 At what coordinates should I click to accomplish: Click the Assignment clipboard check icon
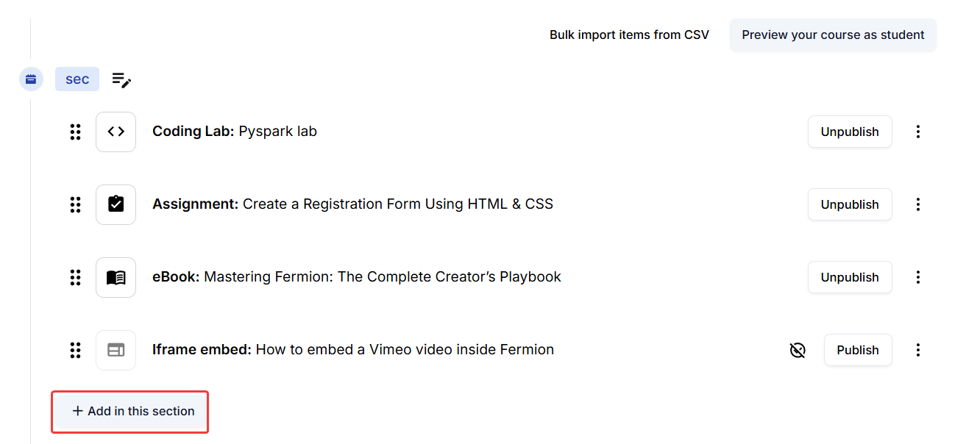tap(116, 204)
